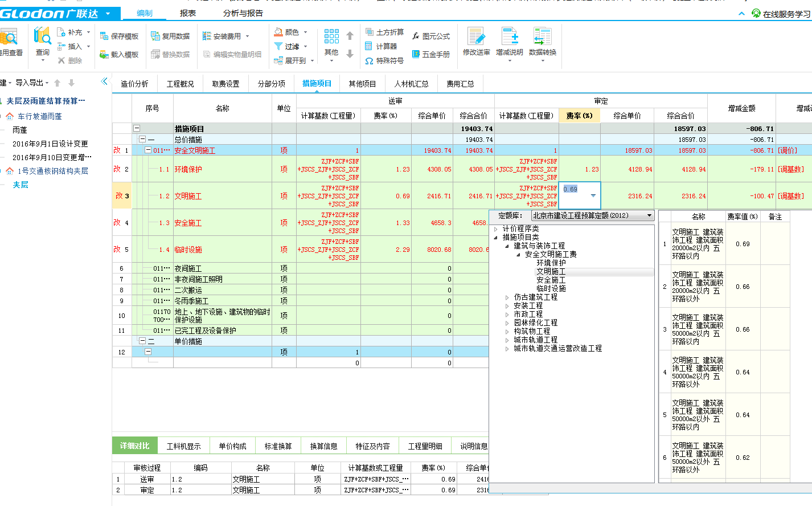Screen dimensions: 812x506
Task: Open the 费用汇总 tab
Action: (x=460, y=84)
